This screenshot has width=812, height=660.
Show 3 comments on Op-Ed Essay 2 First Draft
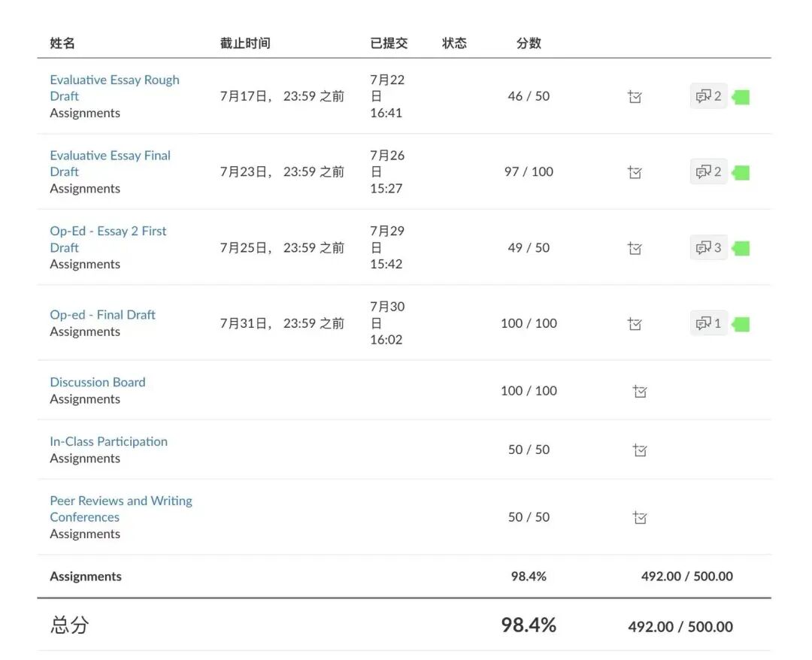(x=708, y=247)
